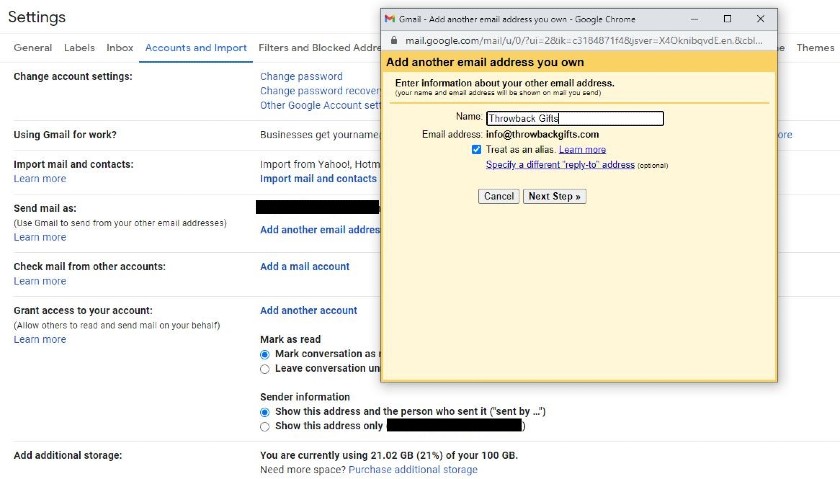The width and height of the screenshot is (840, 479).
Task: Click the Cancel button in popup
Action: click(x=499, y=196)
